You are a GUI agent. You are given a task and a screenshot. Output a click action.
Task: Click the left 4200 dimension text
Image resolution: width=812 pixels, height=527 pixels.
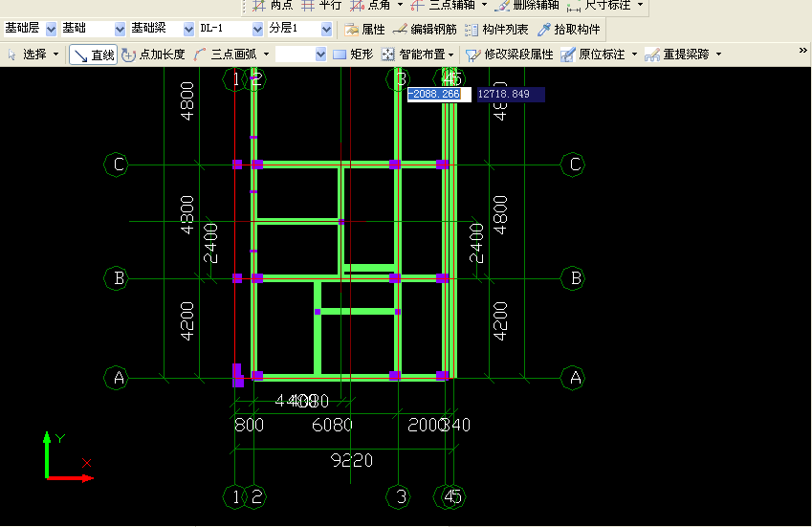pyautogui.click(x=187, y=321)
